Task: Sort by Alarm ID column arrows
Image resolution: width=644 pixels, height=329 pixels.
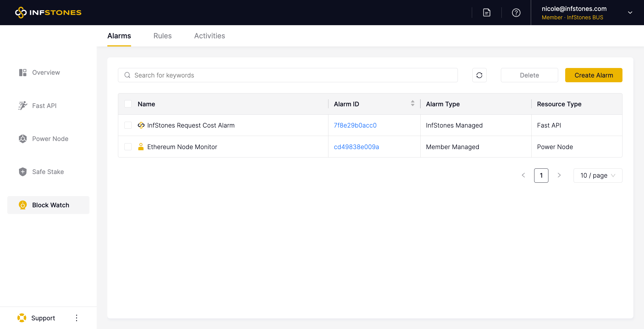Action: pyautogui.click(x=413, y=103)
